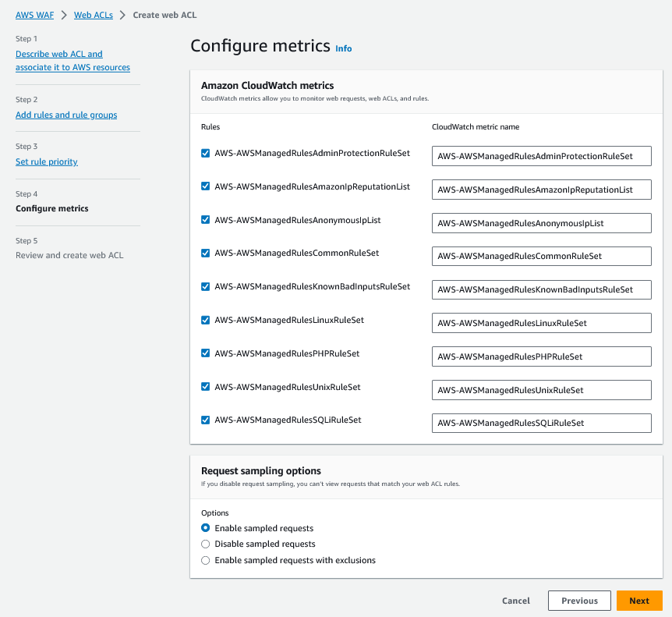Select Enable sampled requests option
Screen dimensions: 672x617
pyautogui.click(x=206, y=528)
